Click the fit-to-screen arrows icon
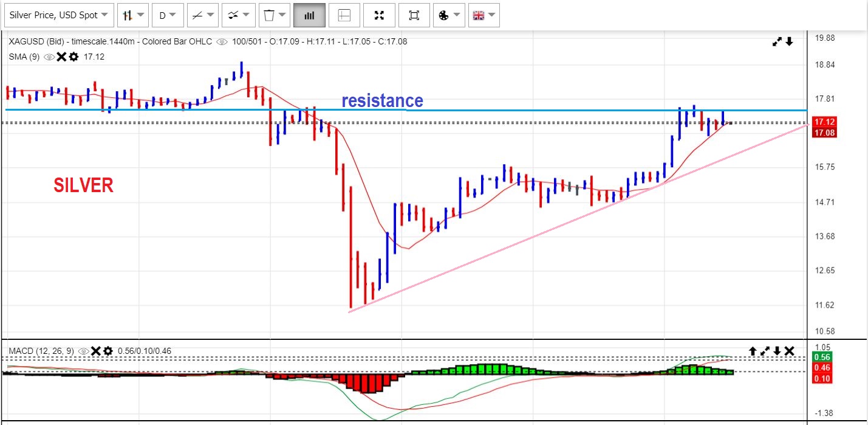This screenshot has width=868, height=425. click(379, 15)
